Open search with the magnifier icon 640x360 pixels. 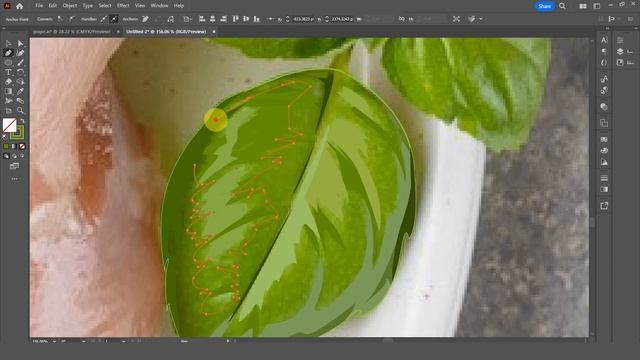[x=562, y=6]
